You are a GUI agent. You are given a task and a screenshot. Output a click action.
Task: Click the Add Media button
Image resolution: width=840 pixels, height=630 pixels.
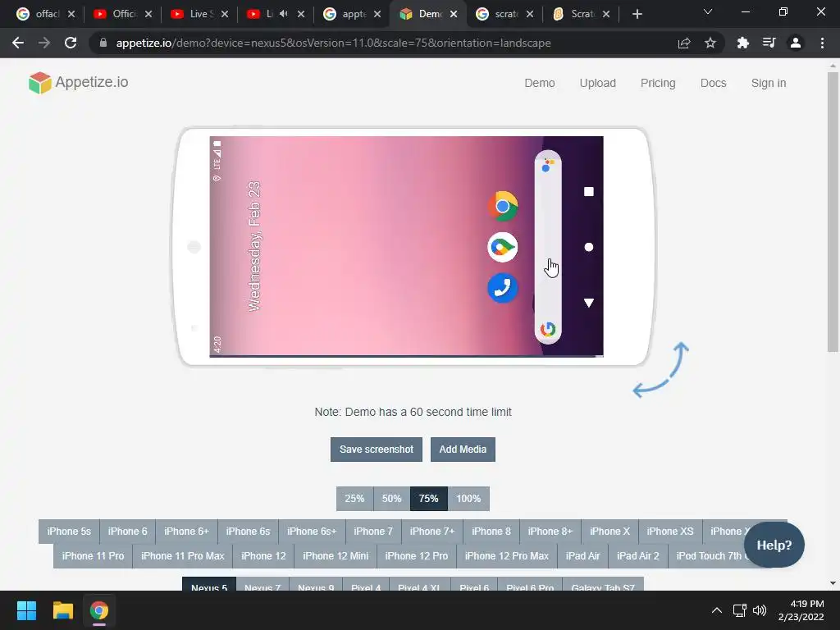pos(463,450)
